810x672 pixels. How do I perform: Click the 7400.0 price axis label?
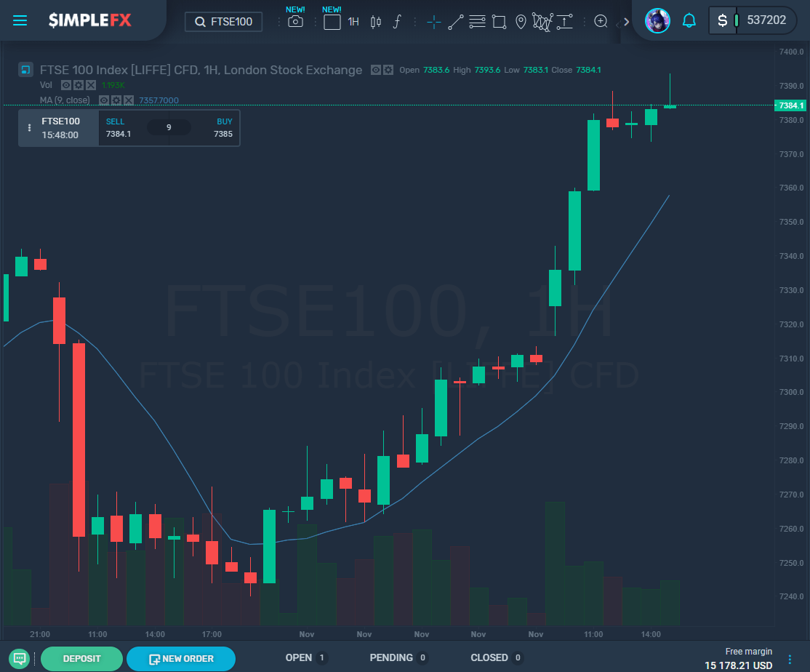tap(791, 52)
